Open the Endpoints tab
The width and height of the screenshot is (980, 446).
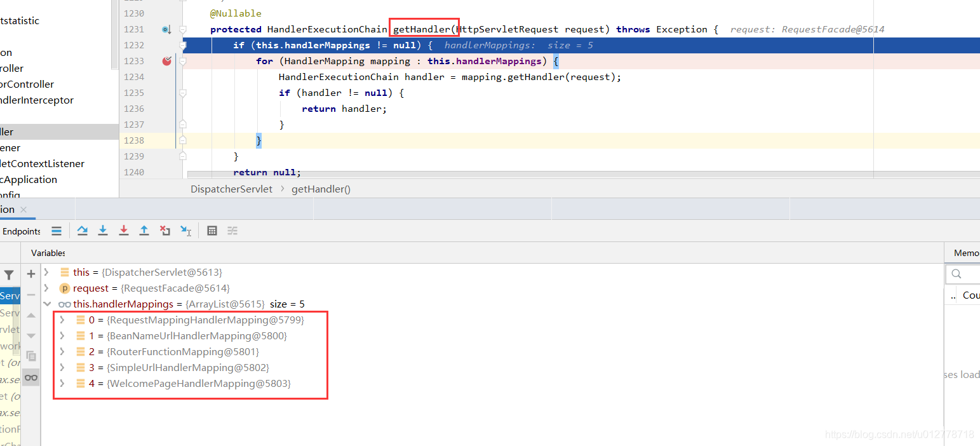coord(22,231)
